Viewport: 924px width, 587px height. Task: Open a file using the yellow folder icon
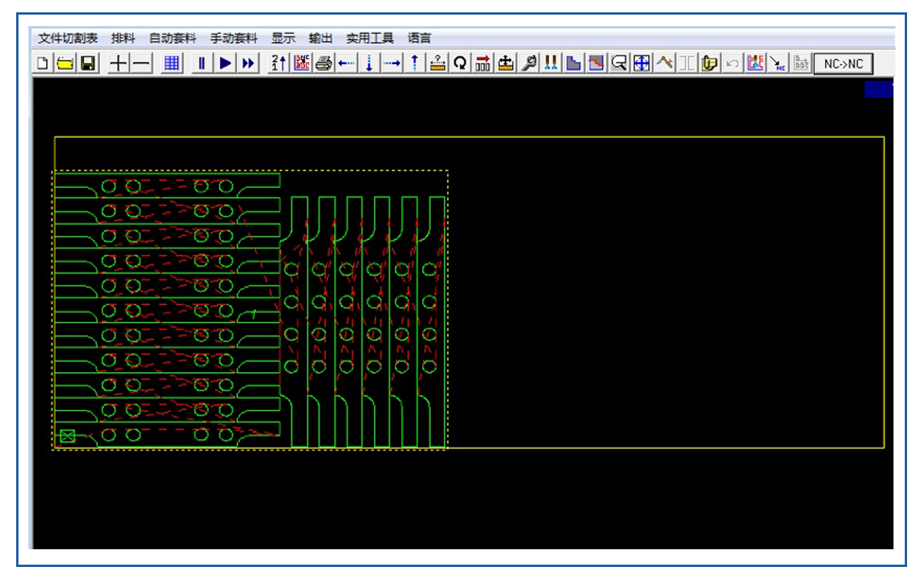65,64
